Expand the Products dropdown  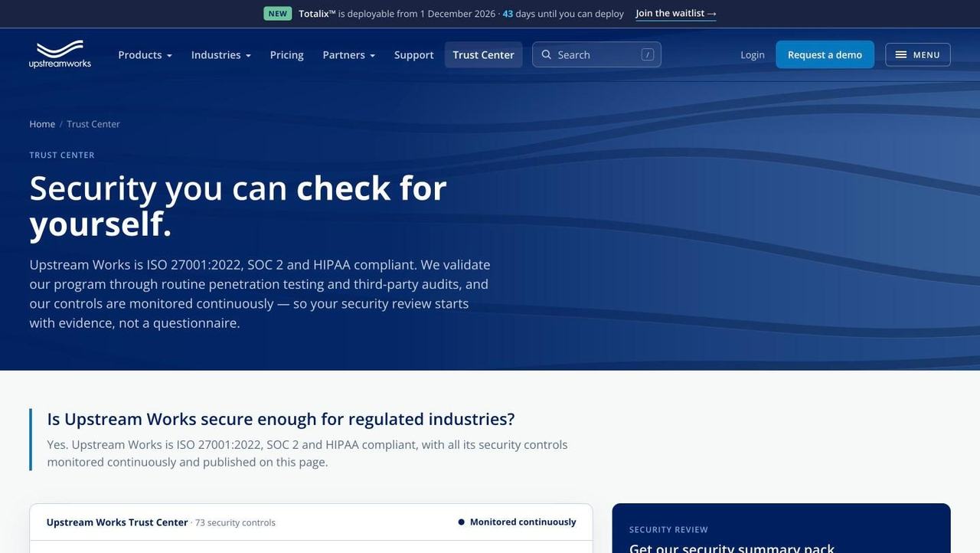coord(145,54)
